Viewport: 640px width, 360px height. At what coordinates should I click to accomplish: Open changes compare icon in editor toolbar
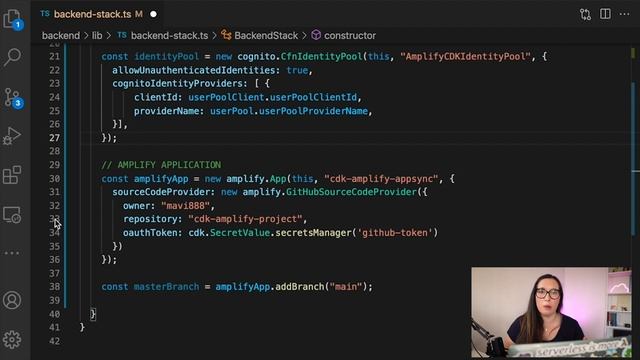[585, 14]
